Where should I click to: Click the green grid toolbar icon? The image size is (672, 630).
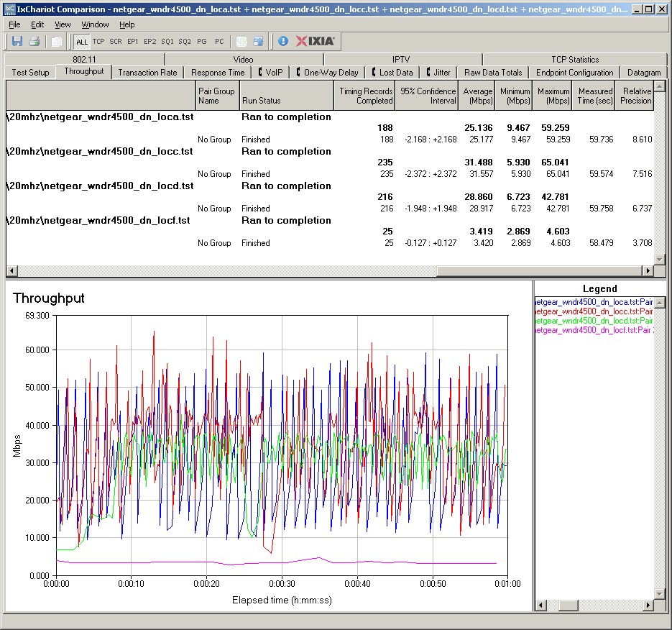click(241, 41)
